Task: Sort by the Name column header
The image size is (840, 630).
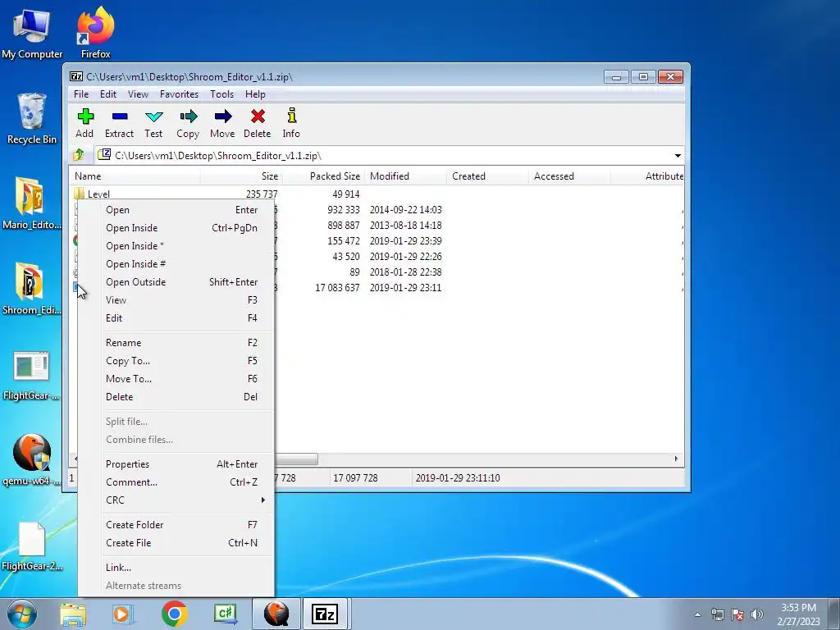Action: click(x=135, y=176)
